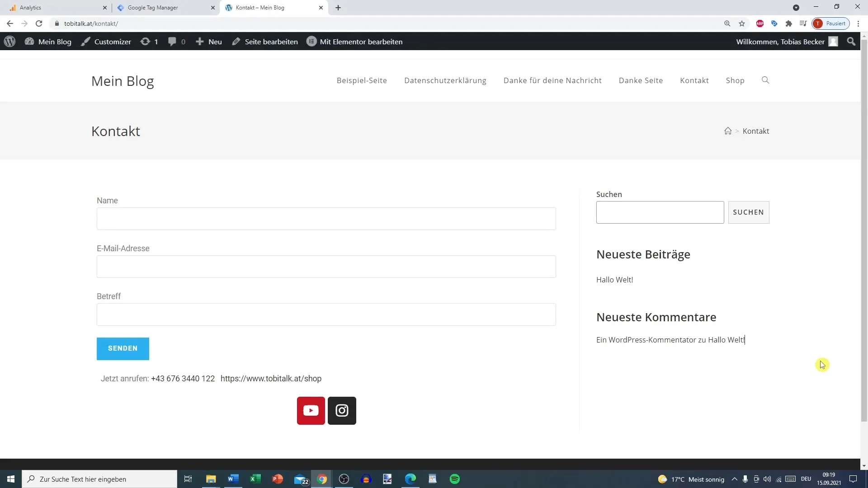Viewport: 868px width, 488px height.
Task: Click the Kontakt breadcrumb link
Action: [x=756, y=131]
